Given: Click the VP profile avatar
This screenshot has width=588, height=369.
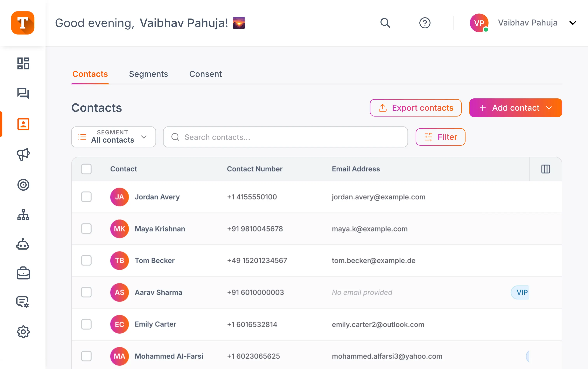Looking at the screenshot, I should [479, 23].
